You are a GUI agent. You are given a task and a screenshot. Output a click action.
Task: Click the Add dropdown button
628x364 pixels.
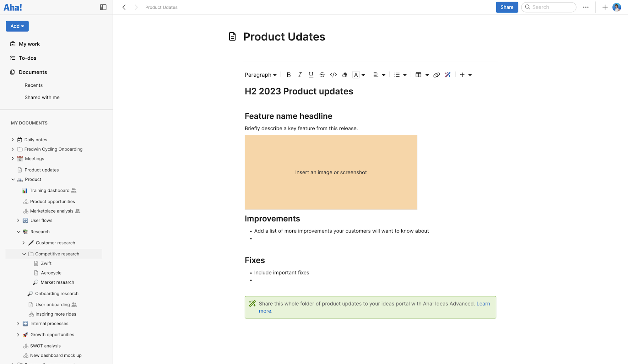point(17,26)
